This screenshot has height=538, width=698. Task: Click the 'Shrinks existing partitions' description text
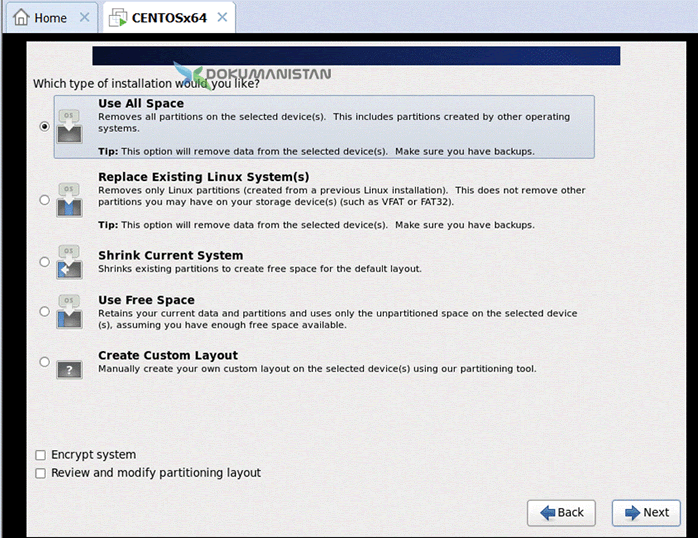[260, 269]
